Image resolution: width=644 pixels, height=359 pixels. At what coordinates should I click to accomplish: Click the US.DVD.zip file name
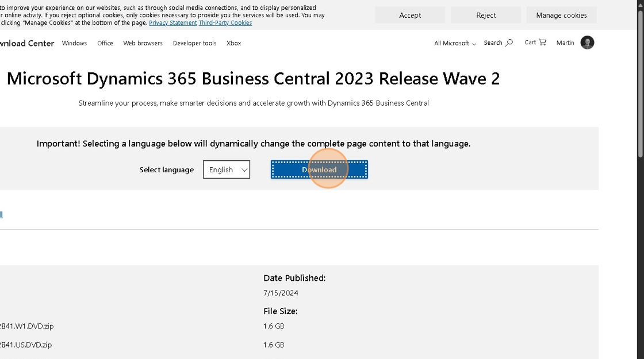click(26, 345)
